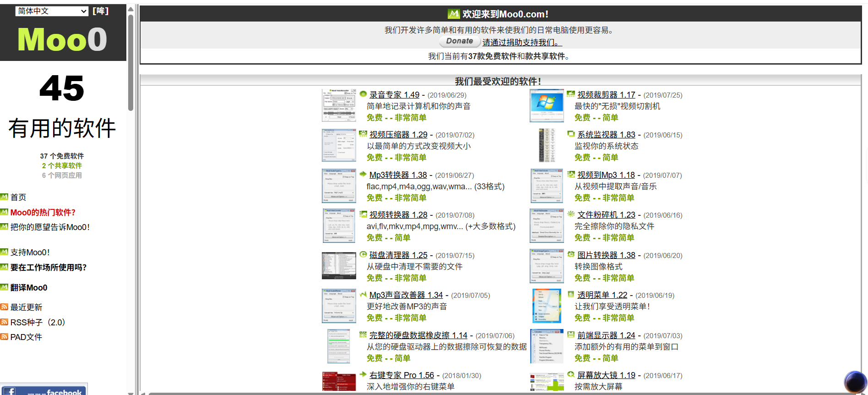Click the icon beside 视频压缩器 1.29
868x395 pixels.
click(363, 134)
